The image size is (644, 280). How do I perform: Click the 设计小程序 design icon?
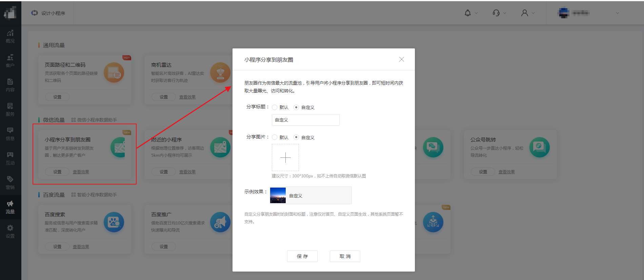click(x=35, y=13)
